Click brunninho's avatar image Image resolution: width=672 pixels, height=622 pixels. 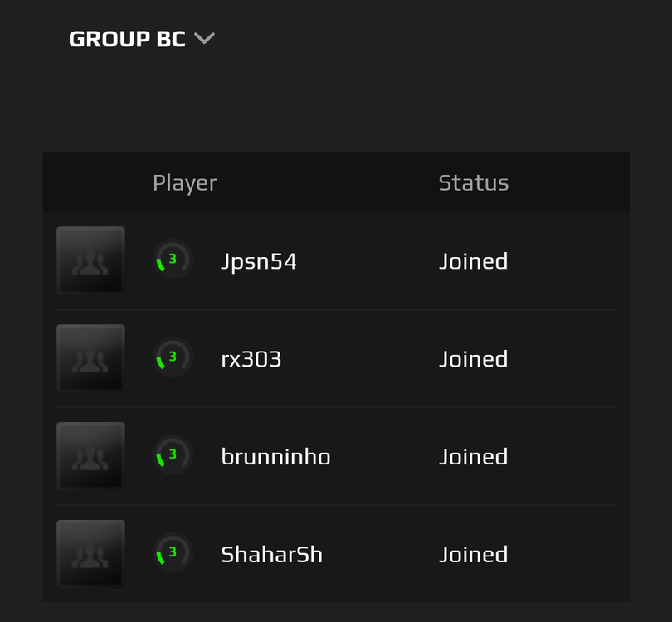pyautogui.click(x=90, y=455)
